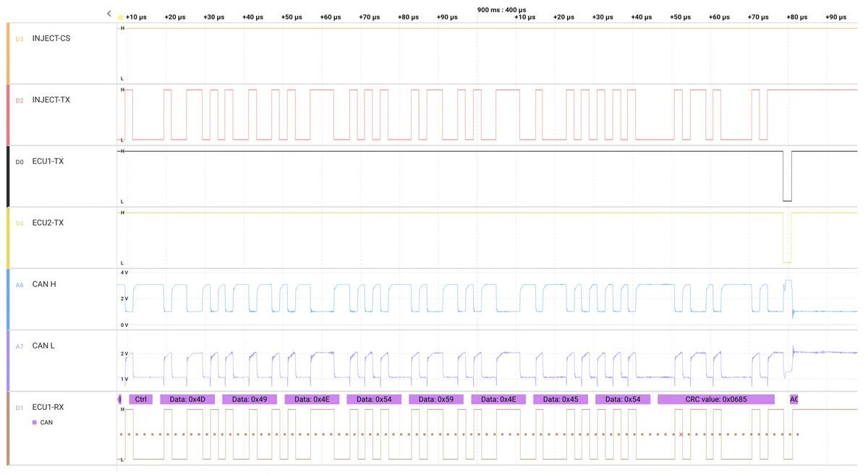The width and height of the screenshot is (868, 475).
Task: Click the yellow color bar of ECU2-TX
Action: pyautogui.click(x=8, y=238)
